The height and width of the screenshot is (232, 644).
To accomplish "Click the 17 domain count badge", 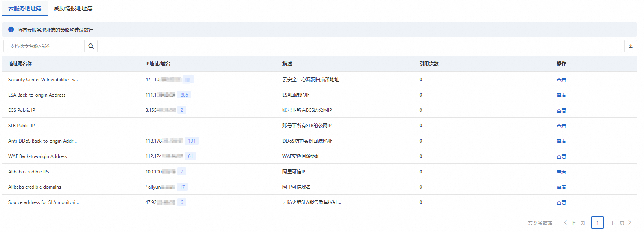I will pos(182,187).
